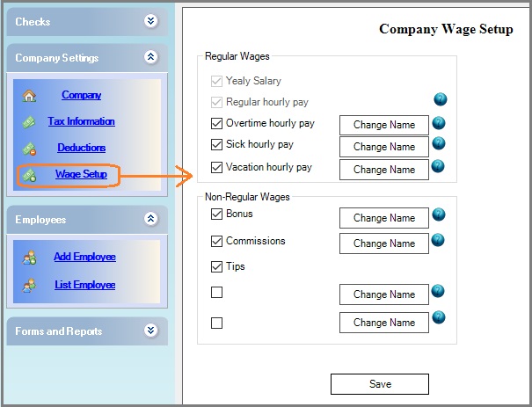The width and height of the screenshot is (532, 407).
Task: Click the Add Employee person icon
Action: pyautogui.click(x=29, y=258)
